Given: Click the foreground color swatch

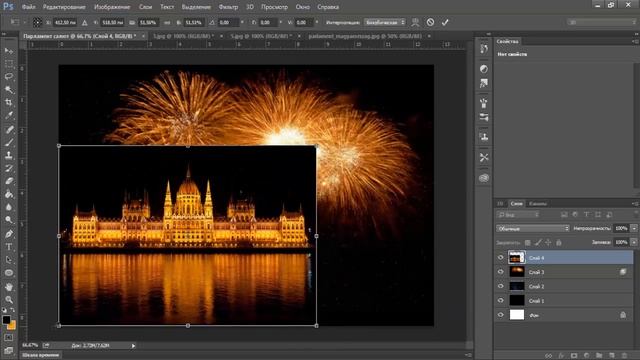Looking at the screenshot, I should coord(6,320).
